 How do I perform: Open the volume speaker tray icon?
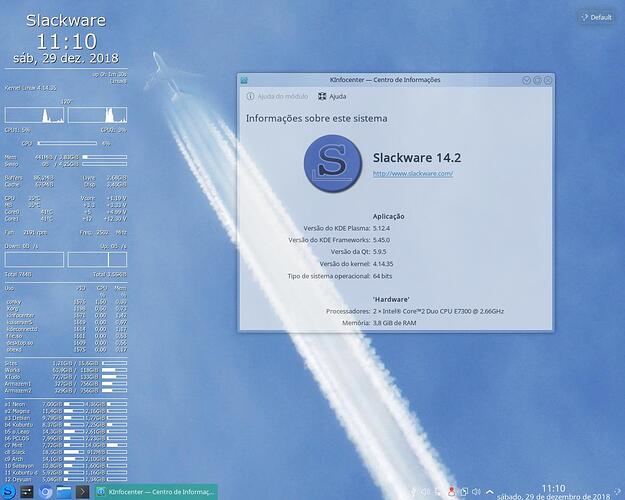(476, 492)
